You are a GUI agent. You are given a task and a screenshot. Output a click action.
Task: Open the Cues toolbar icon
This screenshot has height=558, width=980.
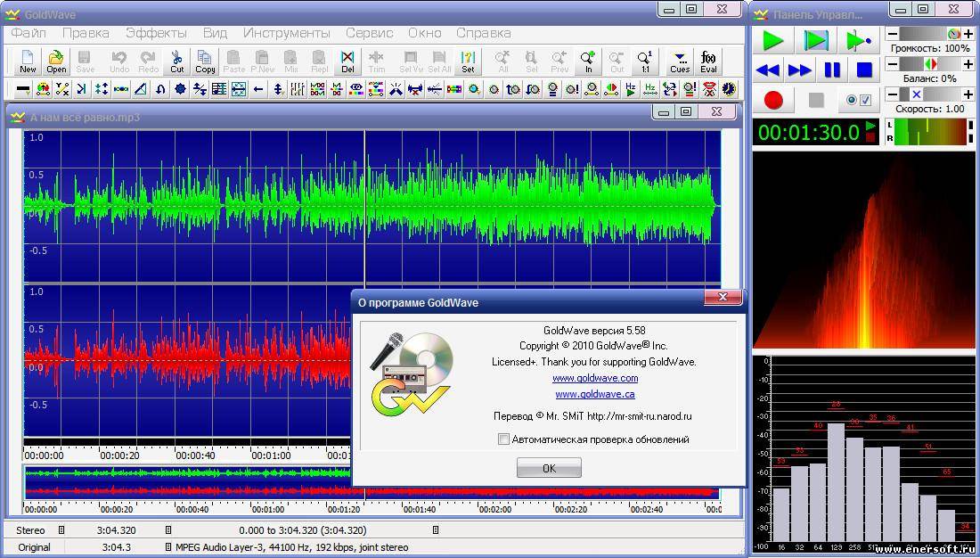680,62
